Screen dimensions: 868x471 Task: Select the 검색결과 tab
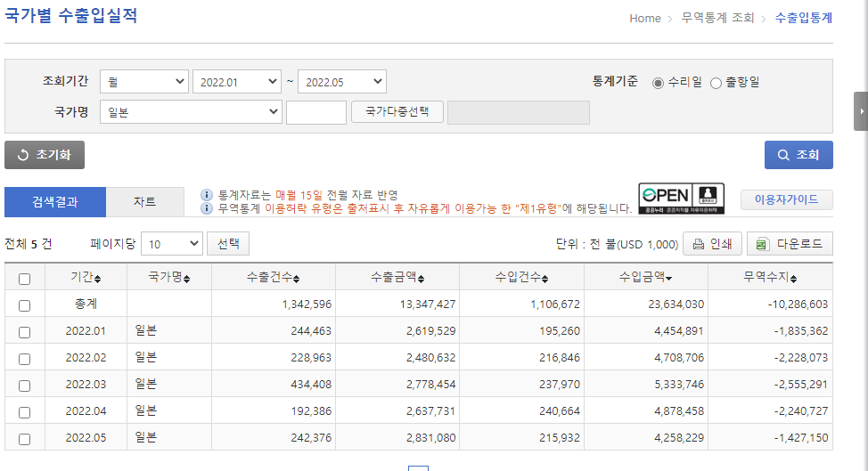[x=55, y=202]
